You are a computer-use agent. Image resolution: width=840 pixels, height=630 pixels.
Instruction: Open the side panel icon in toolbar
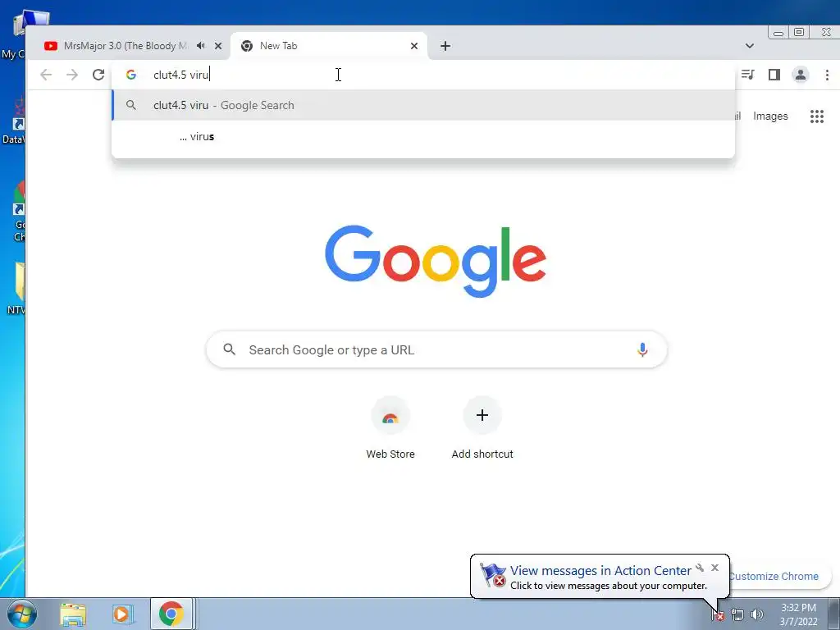tap(774, 75)
